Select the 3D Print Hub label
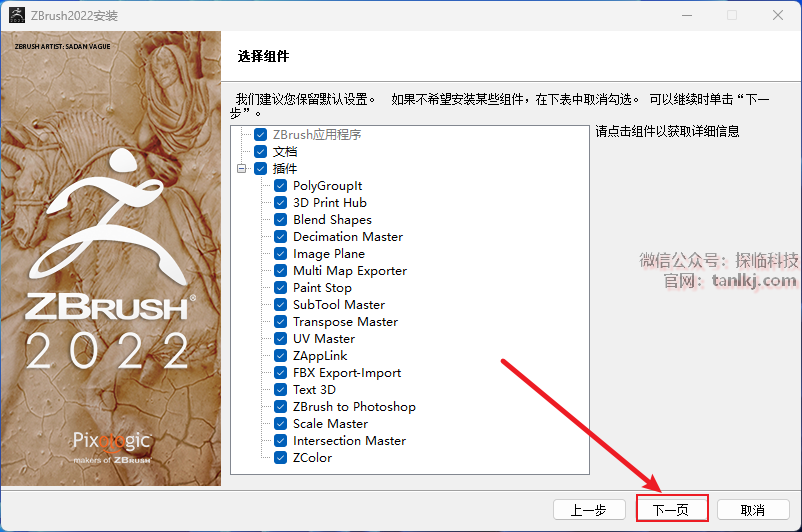Image resolution: width=802 pixels, height=532 pixels. click(x=330, y=203)
